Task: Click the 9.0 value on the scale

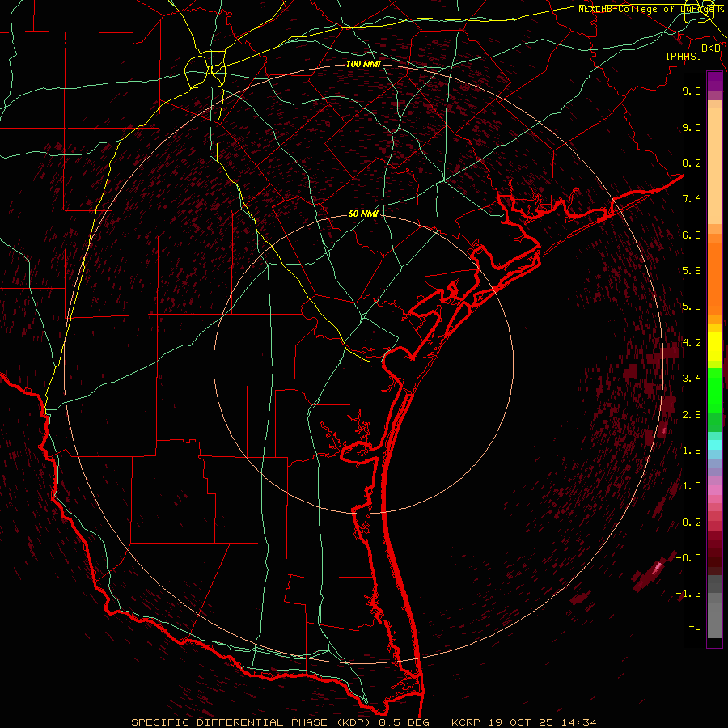Action: (692, 127)
